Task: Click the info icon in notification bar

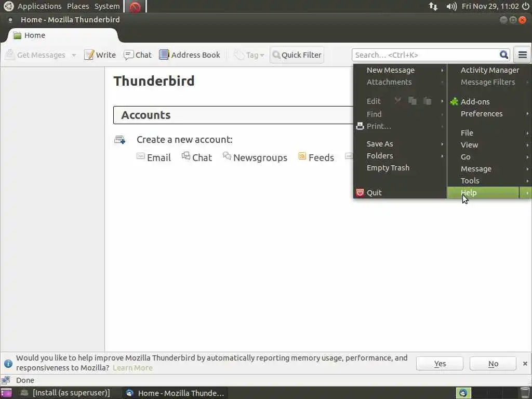Action: click(8, 364)
